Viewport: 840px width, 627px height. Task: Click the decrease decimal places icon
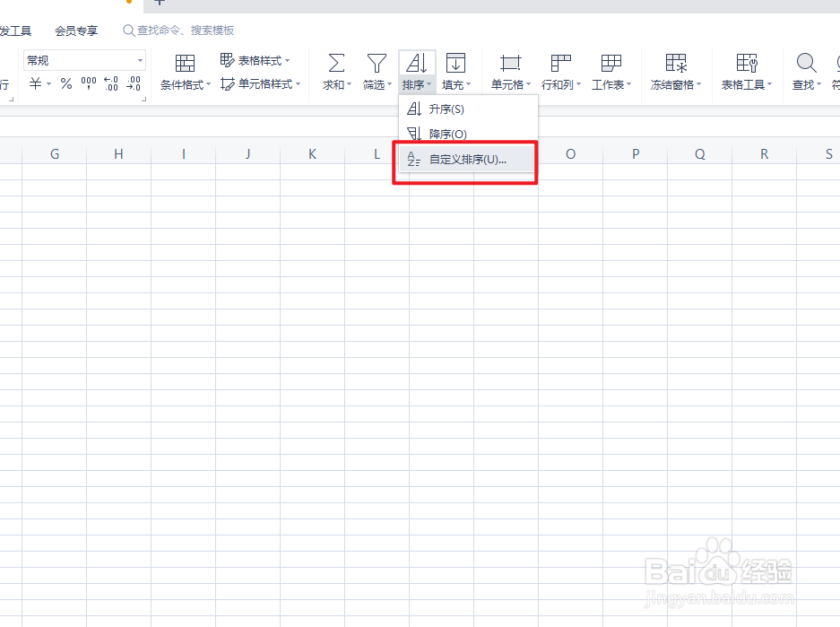tap(134, 83)
